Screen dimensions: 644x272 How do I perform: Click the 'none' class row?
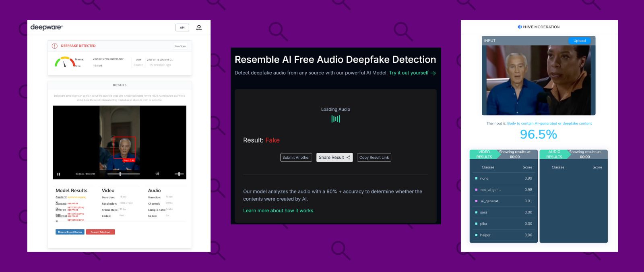point(504,179)
